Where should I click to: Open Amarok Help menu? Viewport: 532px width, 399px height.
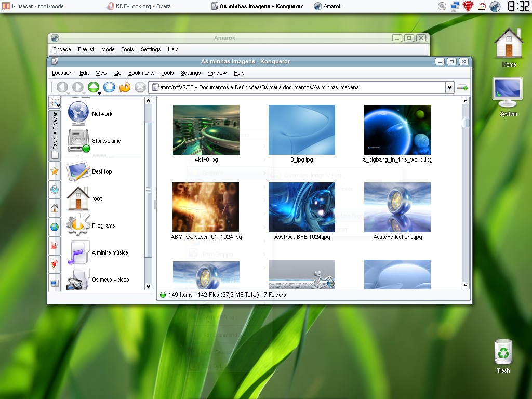click(x=173, y=49)
